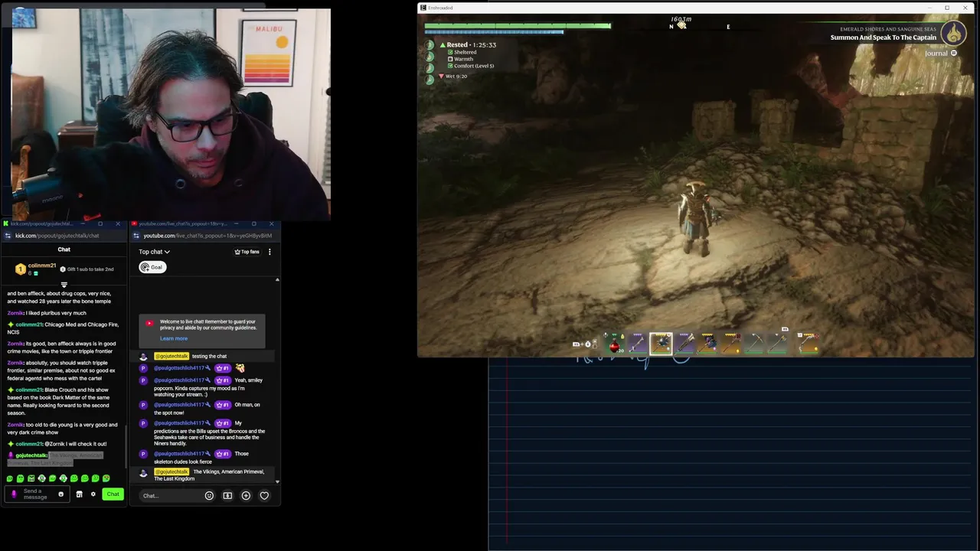Open YouTube Super Chat dollar icon
The height and width of the screenshot is (551, 980).
[227, 496]
